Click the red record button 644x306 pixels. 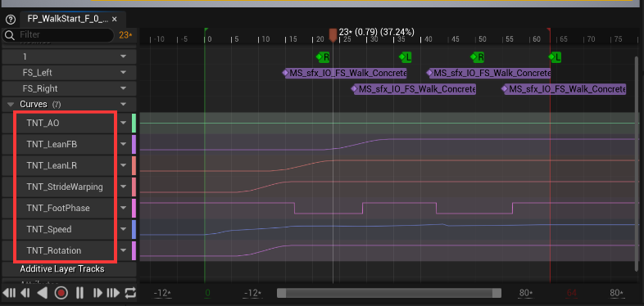61,293
